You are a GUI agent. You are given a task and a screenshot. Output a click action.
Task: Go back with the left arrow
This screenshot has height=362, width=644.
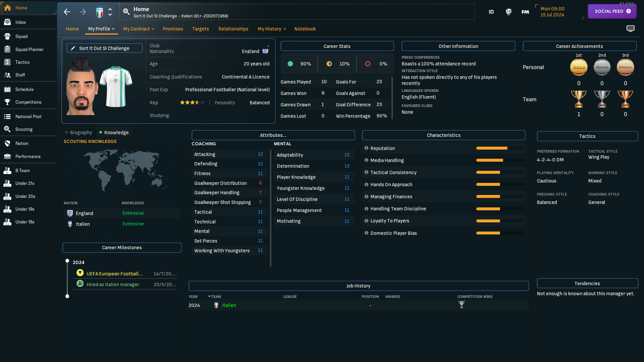(67, 12)
